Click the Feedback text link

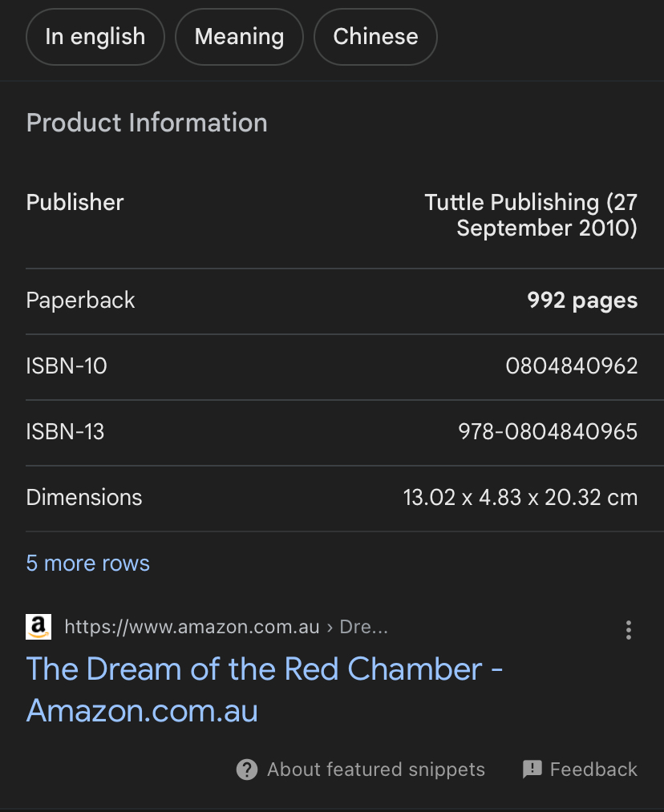593,770
